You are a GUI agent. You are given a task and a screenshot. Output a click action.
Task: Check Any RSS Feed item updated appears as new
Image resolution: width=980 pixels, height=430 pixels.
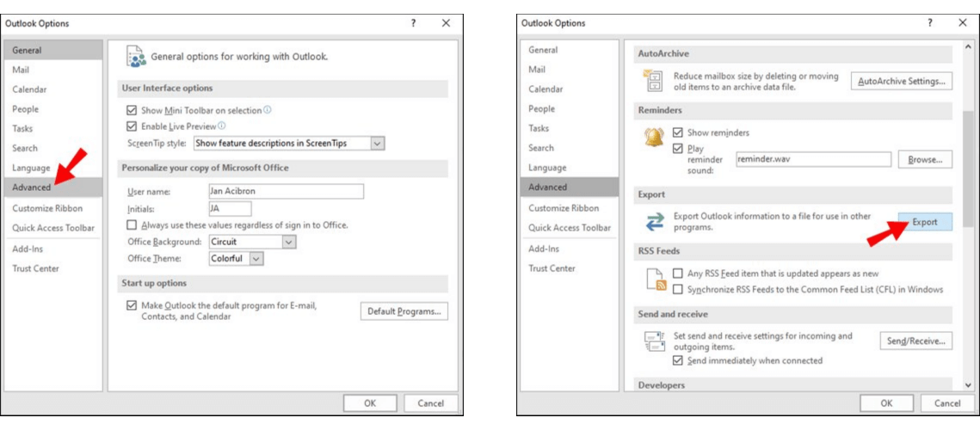677,273
